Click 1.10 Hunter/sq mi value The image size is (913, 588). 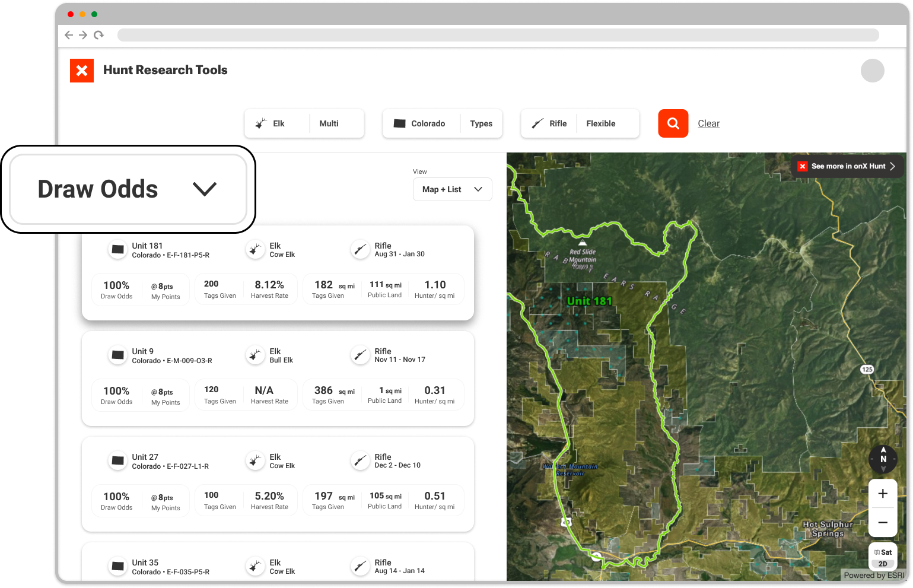point(435,285)
